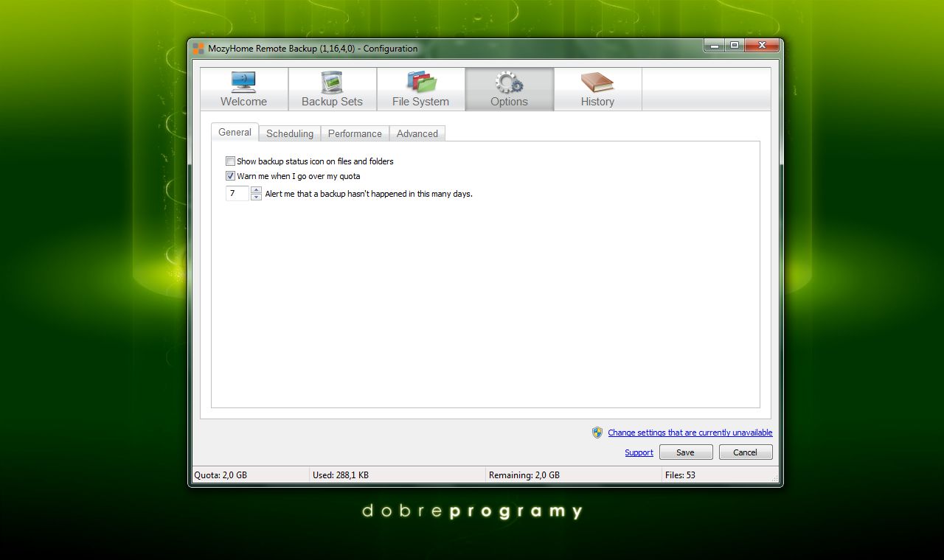
Task: Open the Backup Sets section
Action: point(333,89)
